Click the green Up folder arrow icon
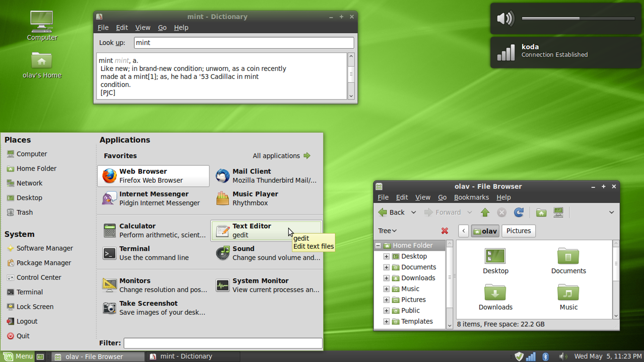The image size is (644, 362). pyautogui.click(x=485, y=212)
